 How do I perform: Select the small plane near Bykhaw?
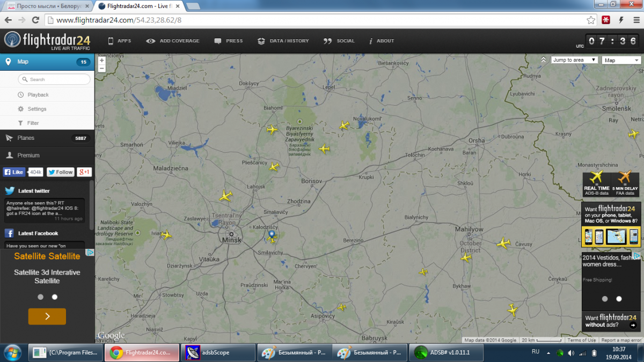pyautogui.click(x=423, y=272)
